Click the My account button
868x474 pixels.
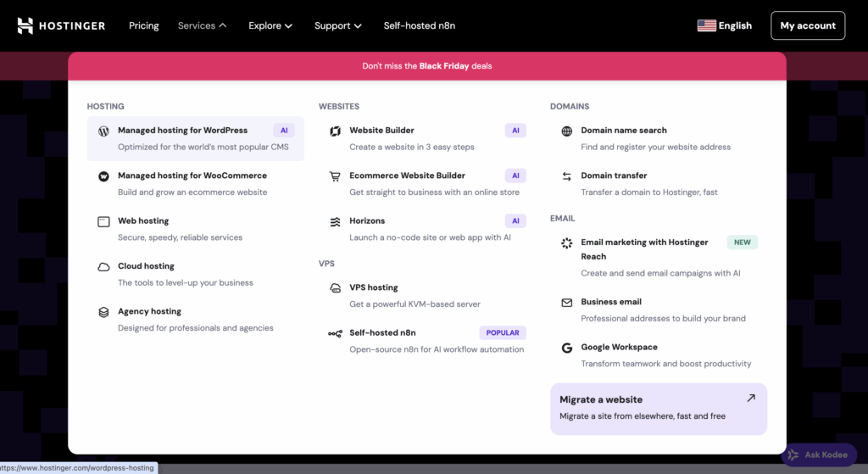click(x=807, y=25)
